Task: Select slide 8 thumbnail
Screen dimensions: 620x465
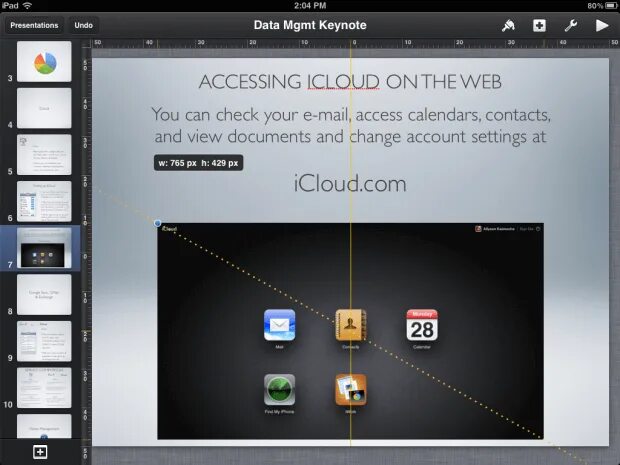Action: click(x=44, y=295)
